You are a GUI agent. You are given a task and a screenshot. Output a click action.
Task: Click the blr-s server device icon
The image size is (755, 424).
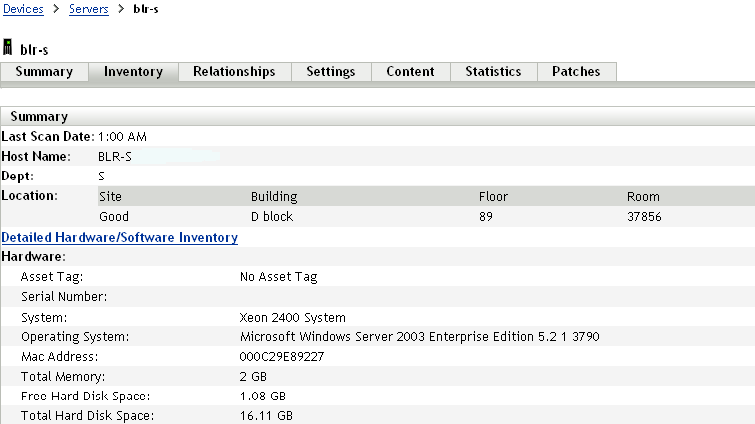[x=9, y=47]
